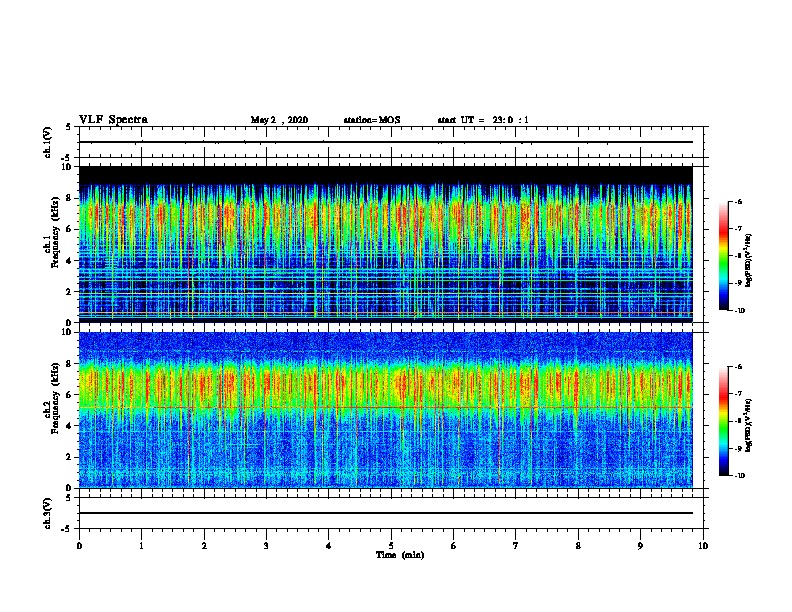Click the "ch.3(V)" axis label at bottom
This screenshot has height=612, width=792.
point(48,513)
